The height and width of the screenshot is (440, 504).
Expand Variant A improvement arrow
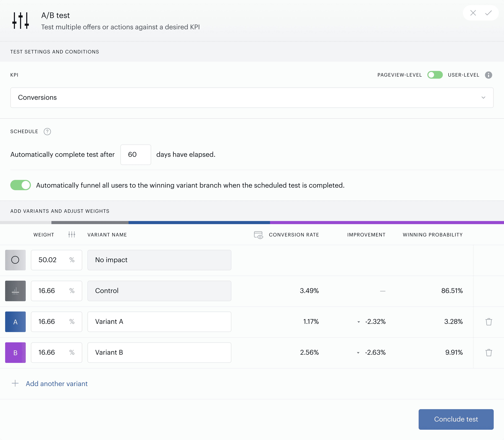click(359, 322)
